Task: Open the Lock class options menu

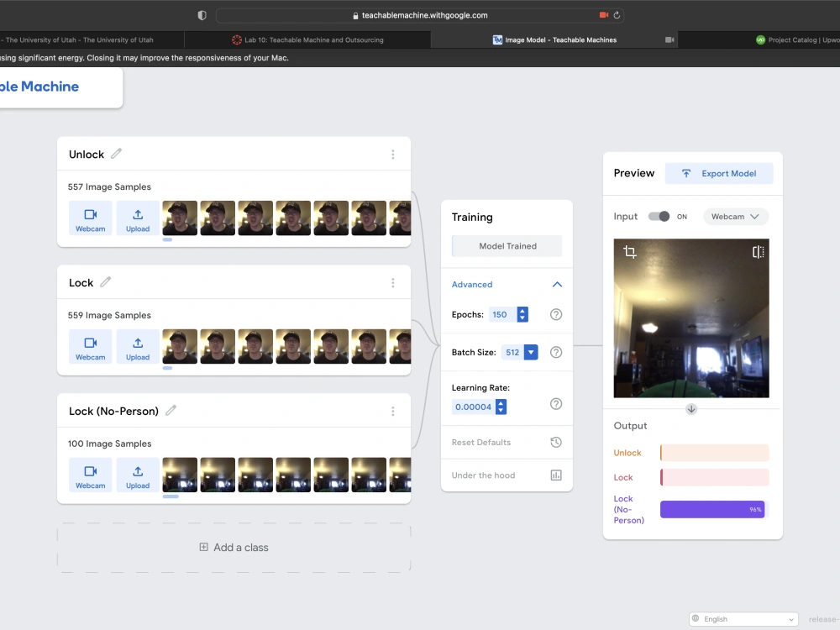Action: tap(392, 282)
